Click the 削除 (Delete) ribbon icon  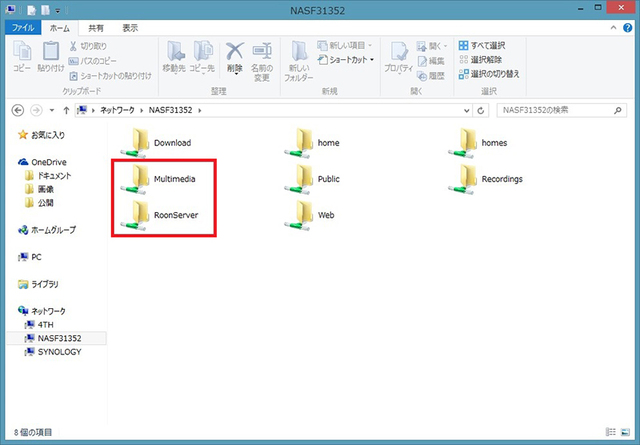tap(235, 57)
